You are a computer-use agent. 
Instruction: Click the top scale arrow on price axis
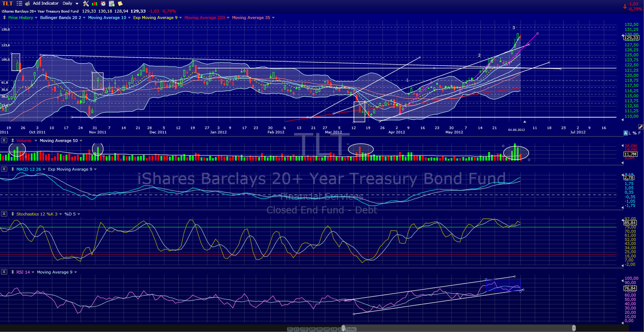tap(622, 36)
